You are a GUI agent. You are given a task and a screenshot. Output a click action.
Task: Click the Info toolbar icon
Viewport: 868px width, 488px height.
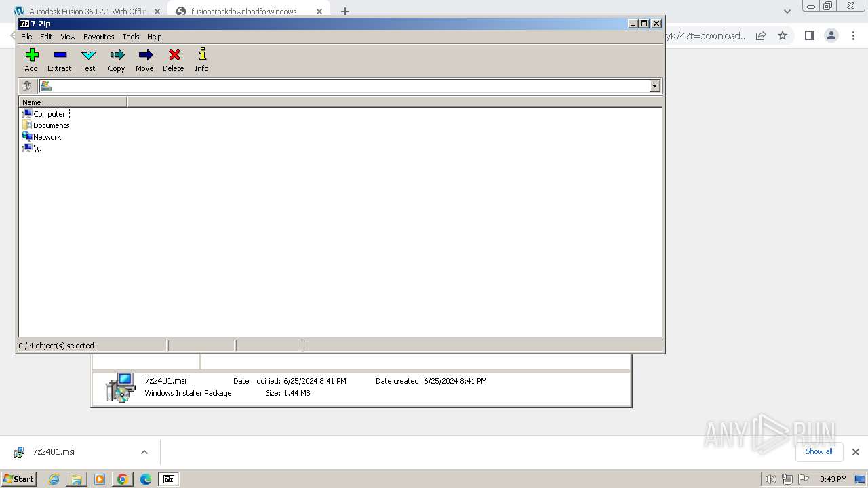click(x=201, y=60)
